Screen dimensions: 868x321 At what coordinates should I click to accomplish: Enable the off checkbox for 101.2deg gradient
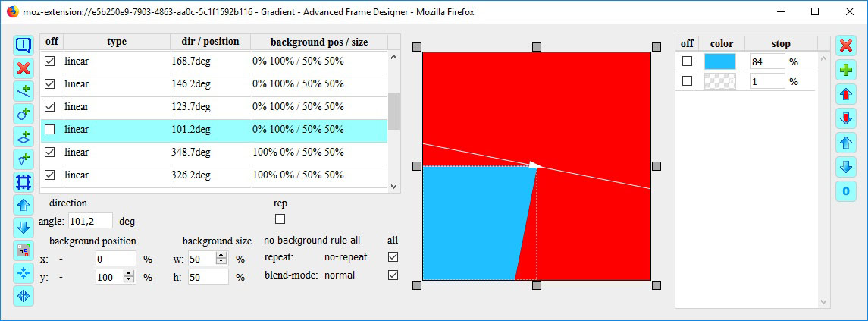pyautogui.click(x=50, y=130)
